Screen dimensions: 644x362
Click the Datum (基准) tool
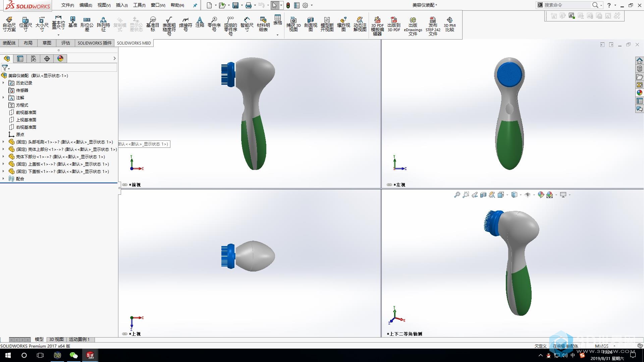point(73,22)
